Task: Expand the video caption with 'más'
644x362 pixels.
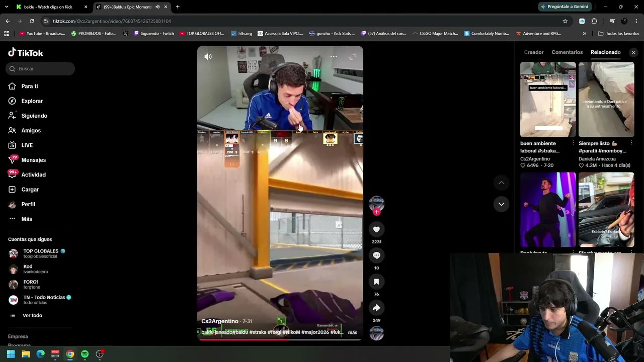Action: 352,332
